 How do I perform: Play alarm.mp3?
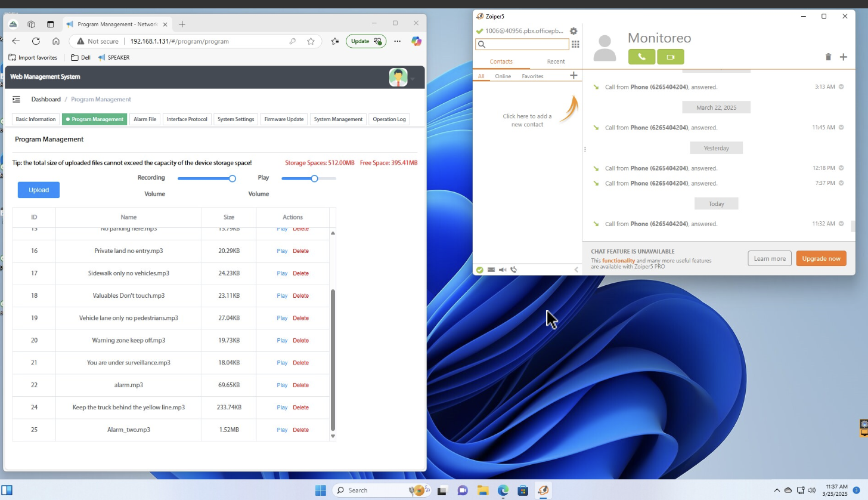[282, 385]
